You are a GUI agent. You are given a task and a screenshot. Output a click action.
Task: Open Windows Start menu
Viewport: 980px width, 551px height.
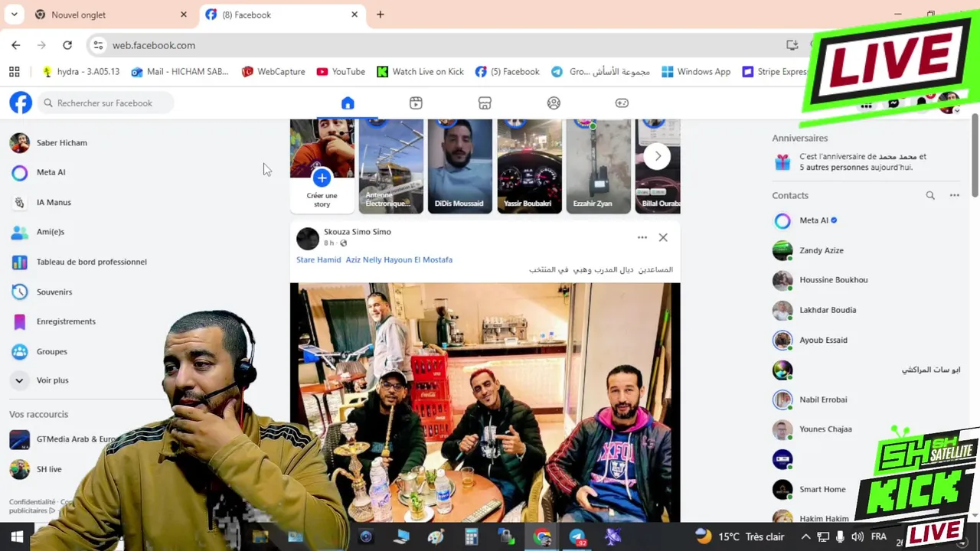click(x=17, y=536)
